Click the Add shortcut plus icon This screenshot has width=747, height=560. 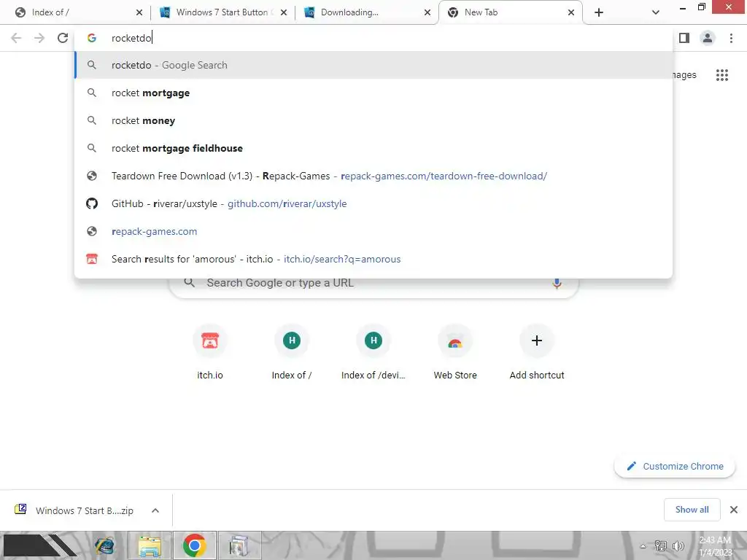tap(537, 341)
